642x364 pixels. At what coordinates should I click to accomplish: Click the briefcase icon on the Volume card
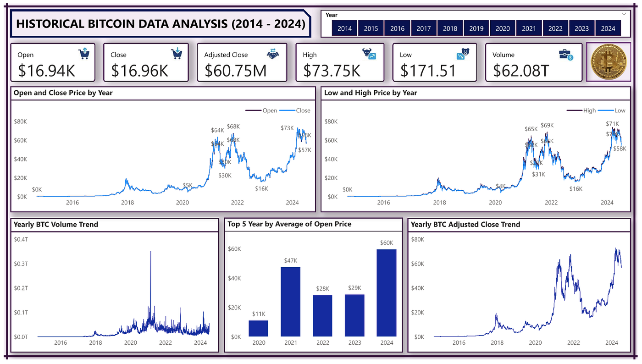(566, 55)
